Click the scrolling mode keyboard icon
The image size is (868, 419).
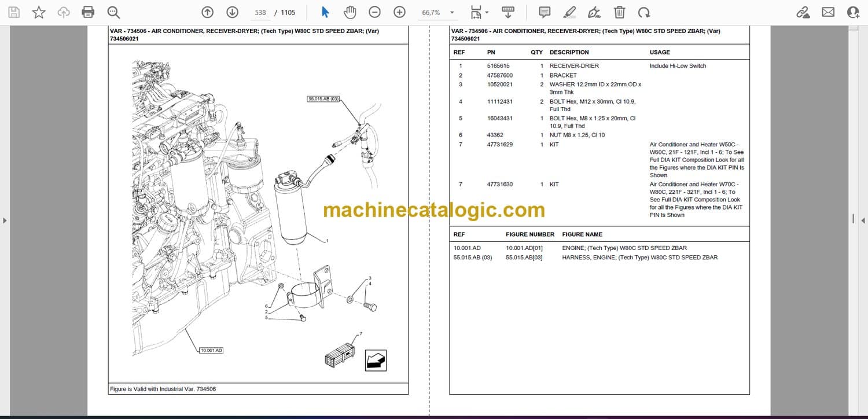(x=508, y=12)
